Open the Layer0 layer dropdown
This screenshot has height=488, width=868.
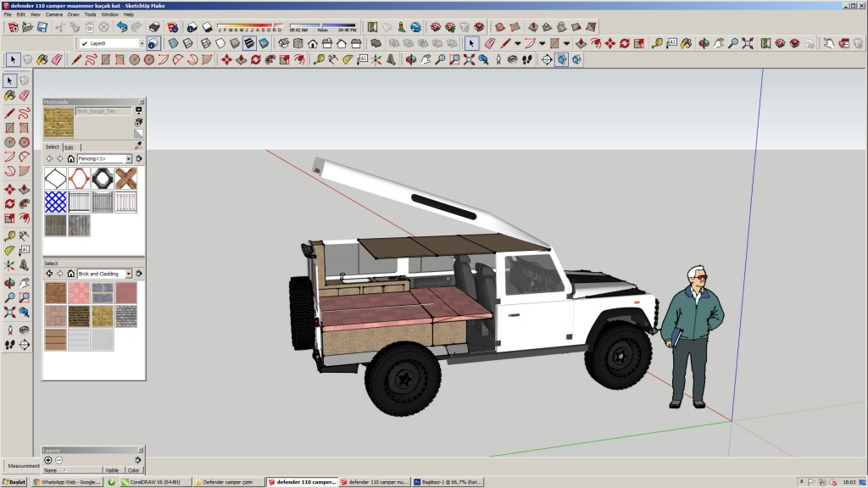140,43
